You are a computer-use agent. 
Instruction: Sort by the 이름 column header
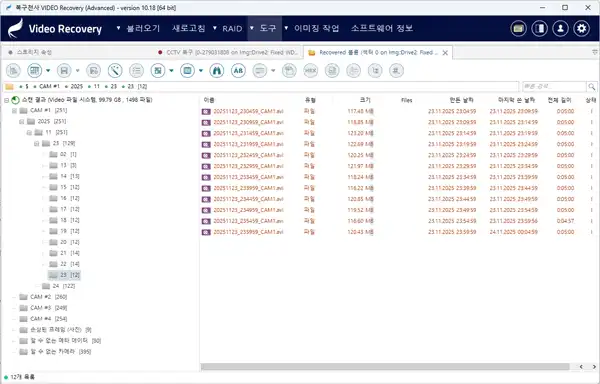point(209,100)
